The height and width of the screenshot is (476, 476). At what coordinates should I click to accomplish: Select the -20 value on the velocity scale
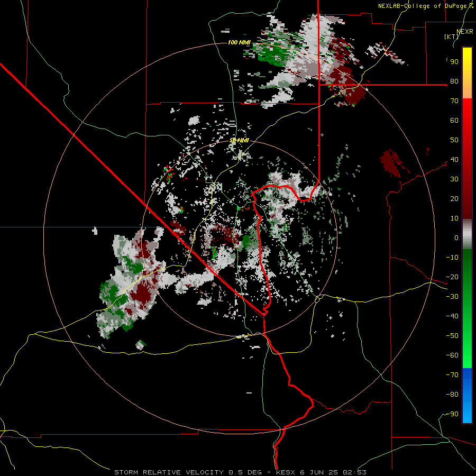[452, 277]
